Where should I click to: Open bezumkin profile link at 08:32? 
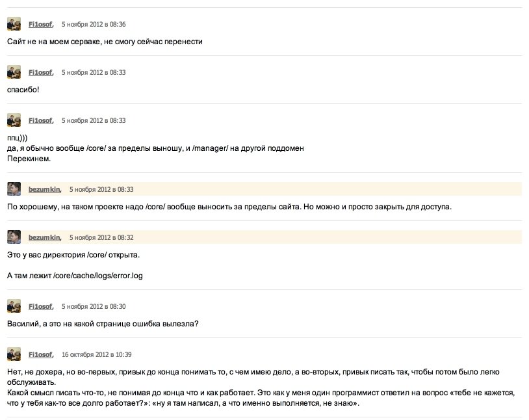pyautogui.click(x=44, y=237)
